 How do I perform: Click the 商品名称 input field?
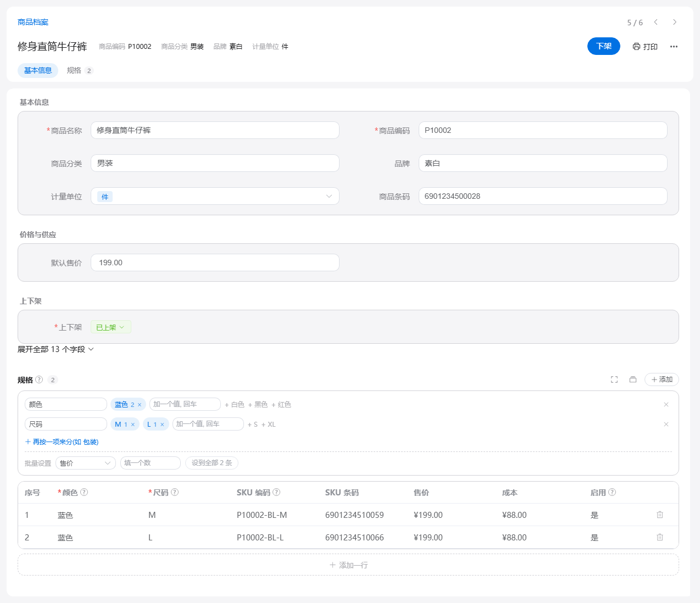tap(215, 130)
